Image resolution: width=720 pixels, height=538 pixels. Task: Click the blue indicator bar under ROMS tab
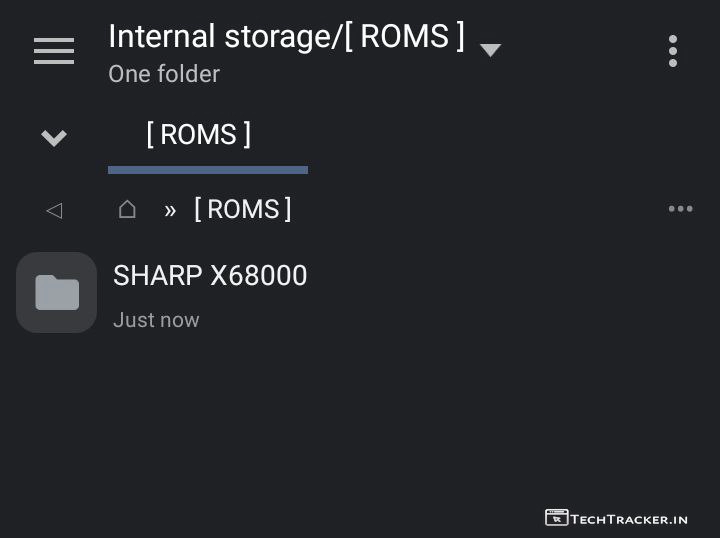[x=208, y=170]
